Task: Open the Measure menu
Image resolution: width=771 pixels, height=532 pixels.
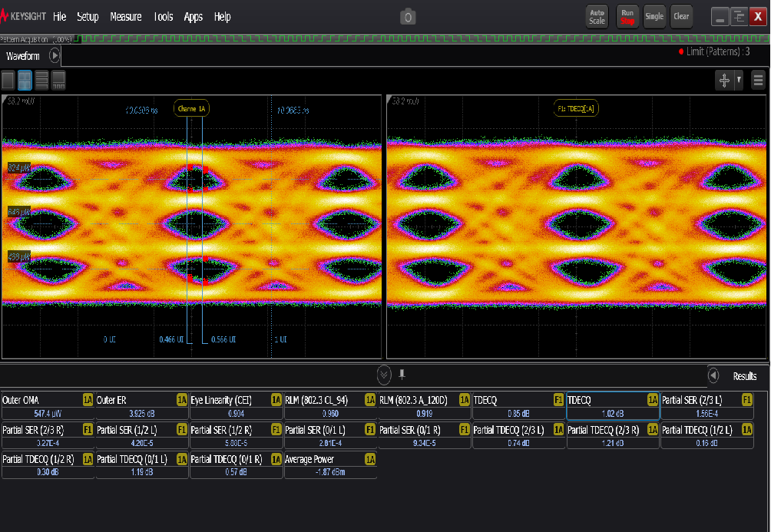Action: coord(125,16)
